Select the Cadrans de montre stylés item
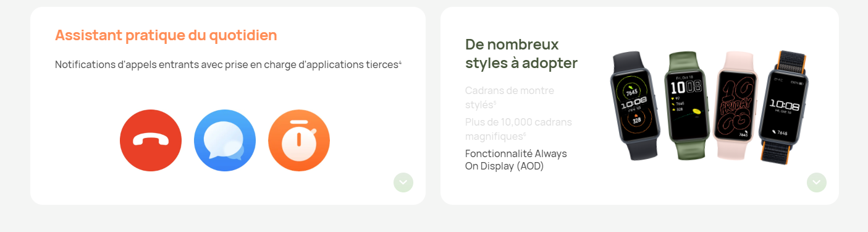 click(510, 97)
